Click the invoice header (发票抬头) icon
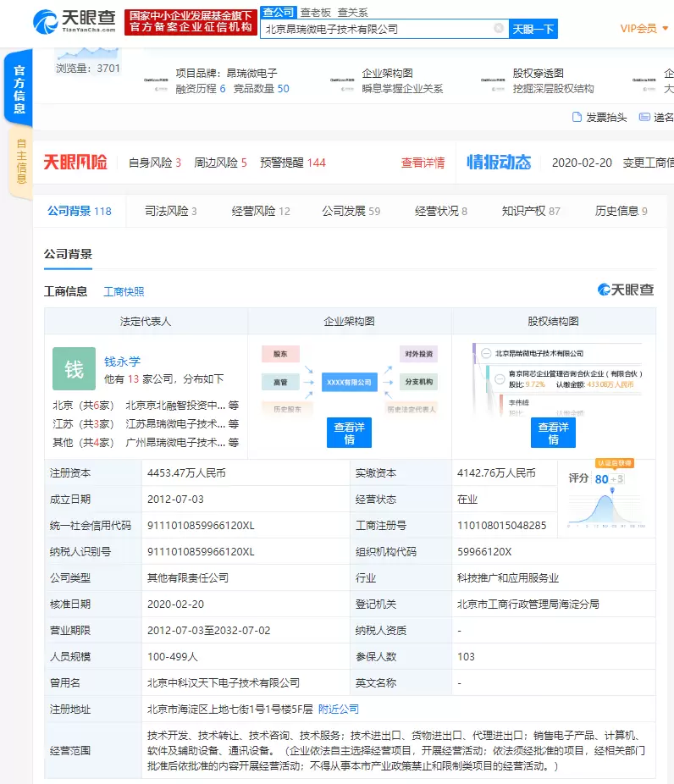Image resolution: width=674 pixels, height=784 pixels. [577, 118]
